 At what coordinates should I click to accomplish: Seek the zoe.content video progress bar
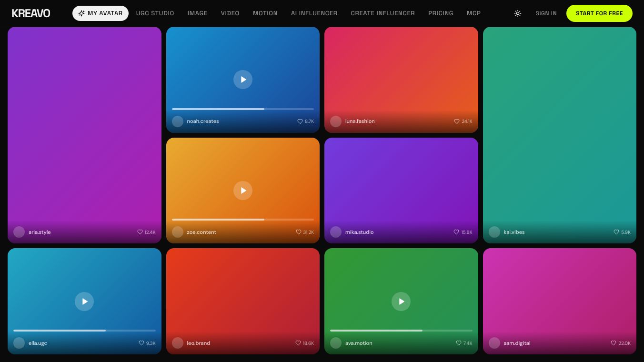click(x=243, y=220)
